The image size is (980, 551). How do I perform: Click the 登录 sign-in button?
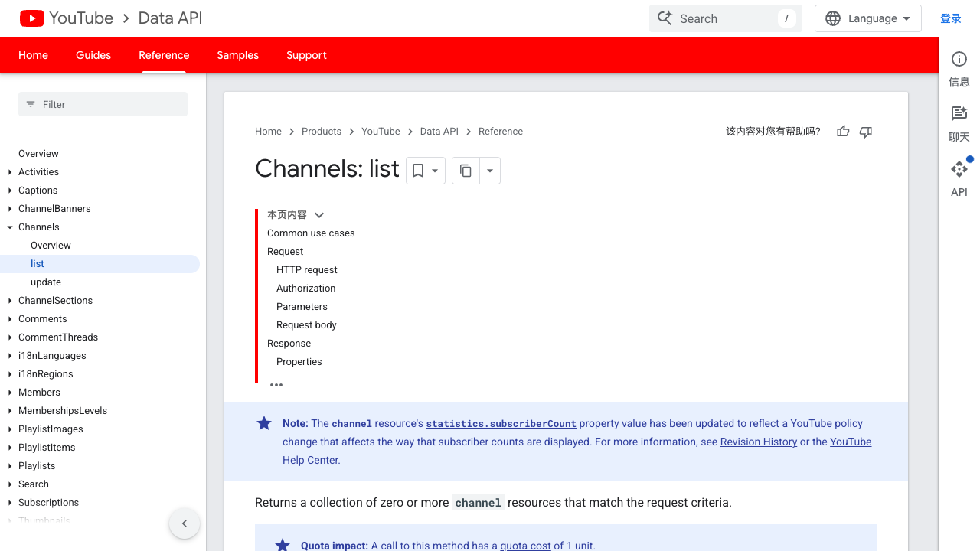(951, 18)
